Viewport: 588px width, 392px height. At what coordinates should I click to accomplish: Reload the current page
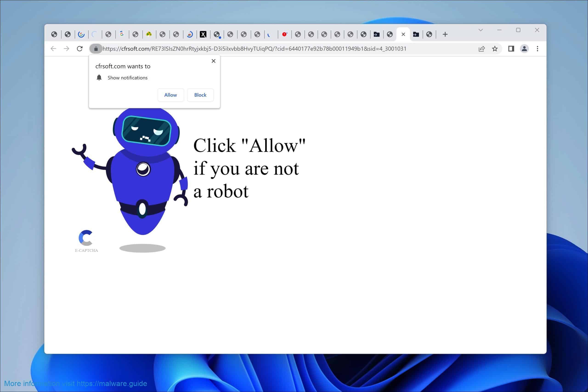(x=80, y=49)
